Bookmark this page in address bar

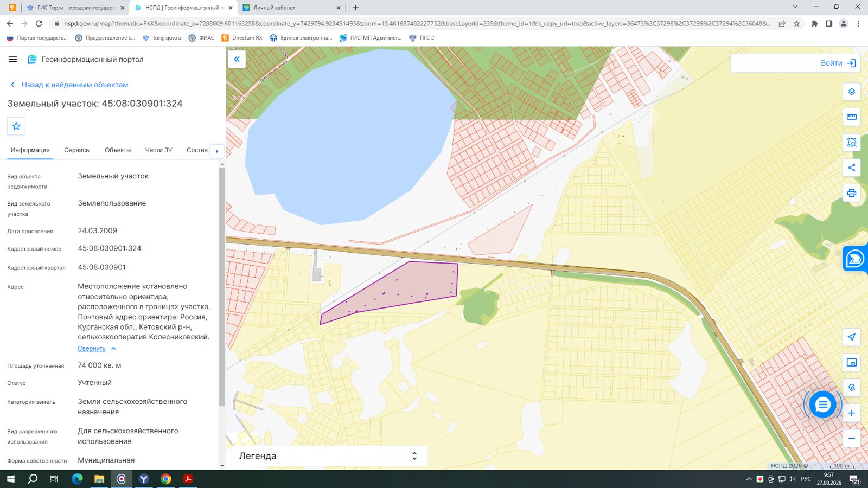pyautogui.click(x=796, y=23)
